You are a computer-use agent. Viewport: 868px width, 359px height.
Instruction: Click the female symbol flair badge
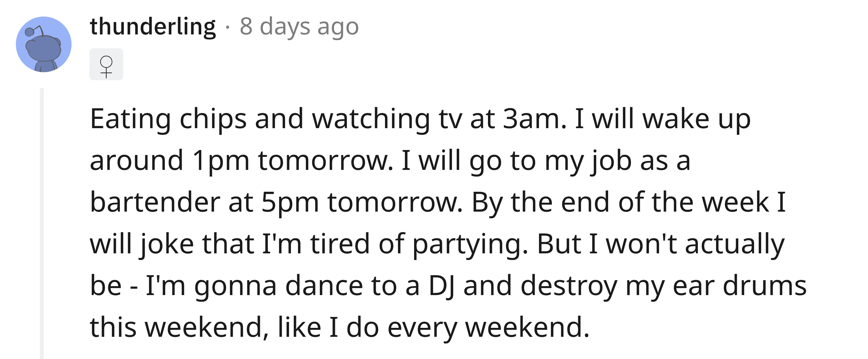click(106, 64)
